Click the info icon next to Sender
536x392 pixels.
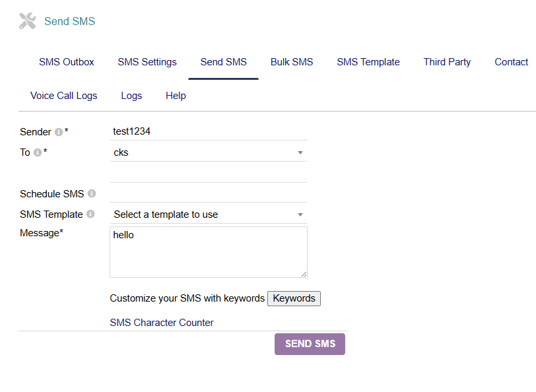point(59,132)
